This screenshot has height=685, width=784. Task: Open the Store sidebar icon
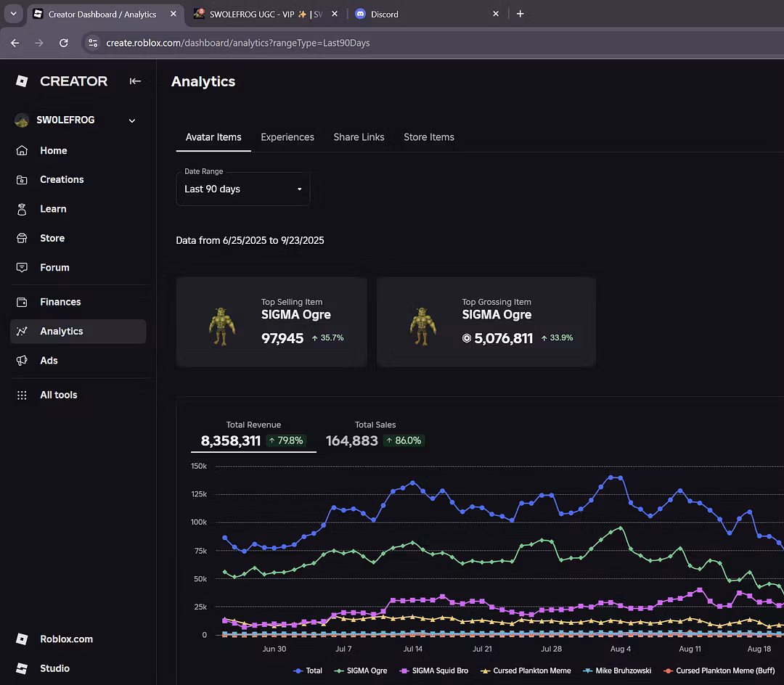click(22, 238)
